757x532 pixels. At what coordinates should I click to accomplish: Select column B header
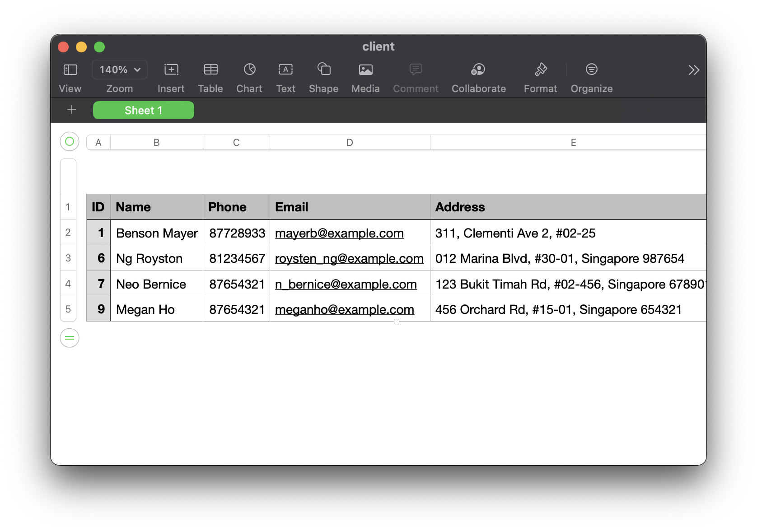(157, 142)
